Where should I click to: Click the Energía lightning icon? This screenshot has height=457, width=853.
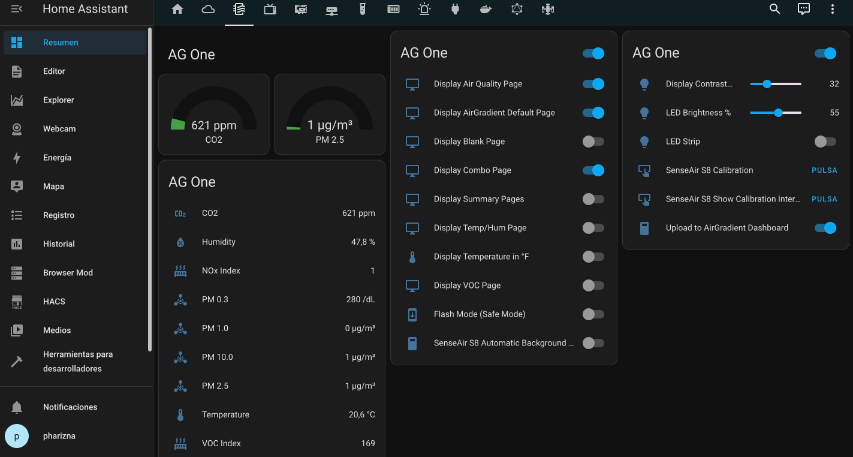coord(17,158)
